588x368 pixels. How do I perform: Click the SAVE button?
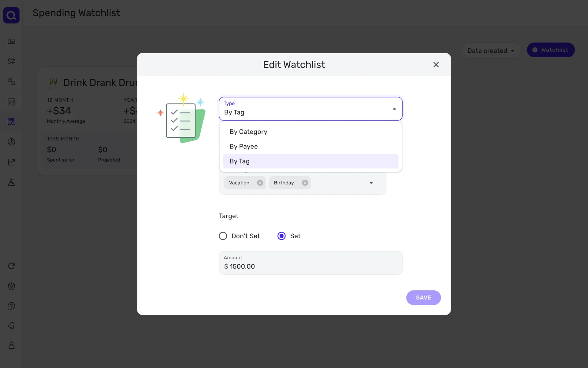click(423, 297)
